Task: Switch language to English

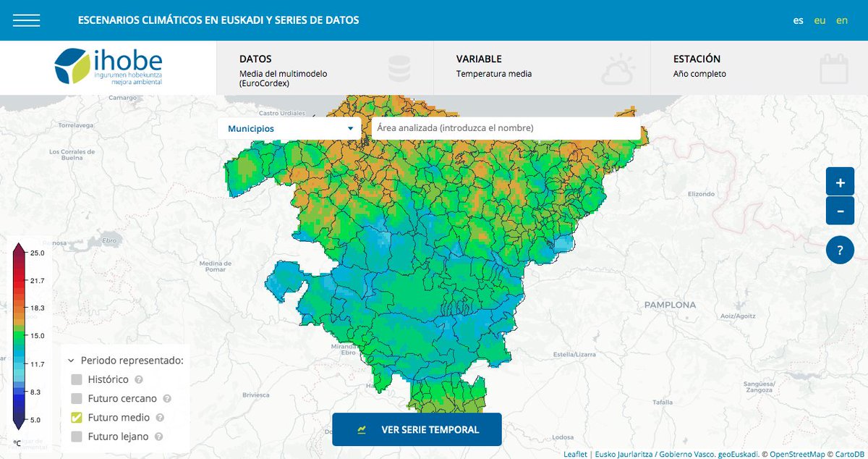Action: pos(841,20)
